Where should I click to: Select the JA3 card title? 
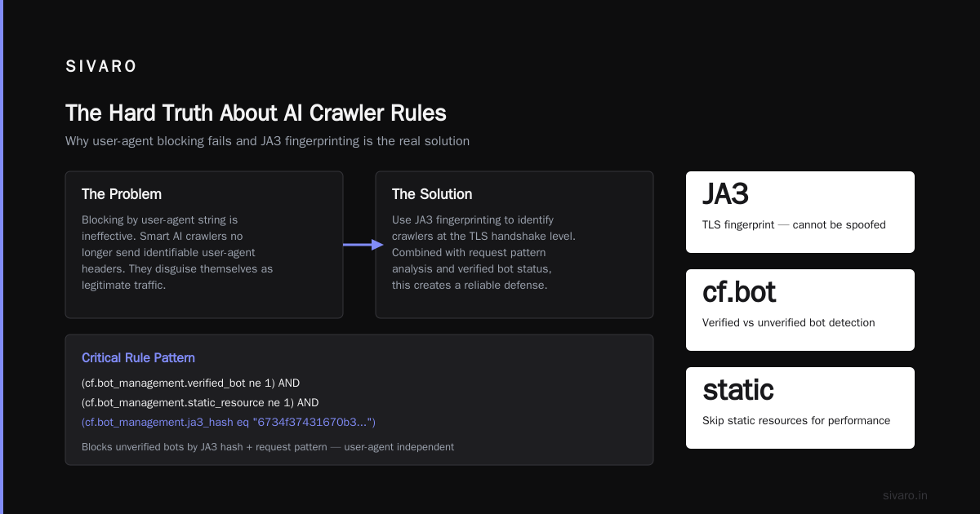click(725, 194)
